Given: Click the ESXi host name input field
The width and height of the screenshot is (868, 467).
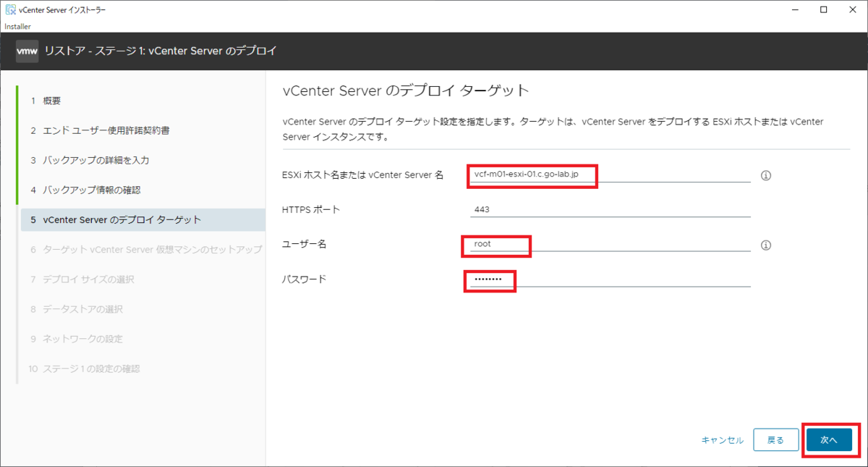Looking at the screenshot, I should point(610,174).
